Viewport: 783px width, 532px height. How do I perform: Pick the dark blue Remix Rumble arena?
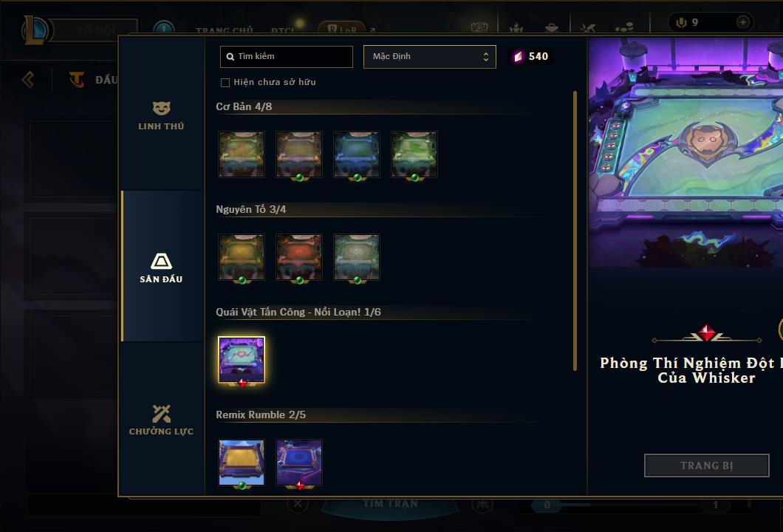(x=299, y=463)
